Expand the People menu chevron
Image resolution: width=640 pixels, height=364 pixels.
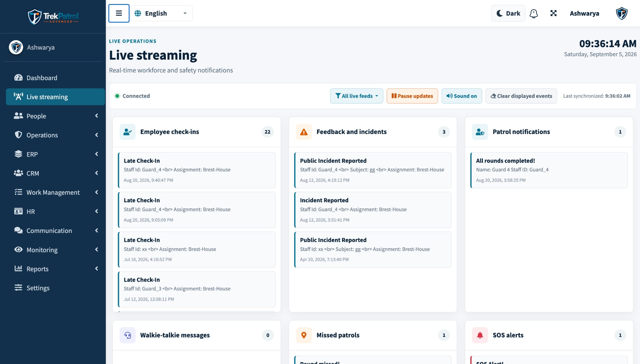point(97,116)
